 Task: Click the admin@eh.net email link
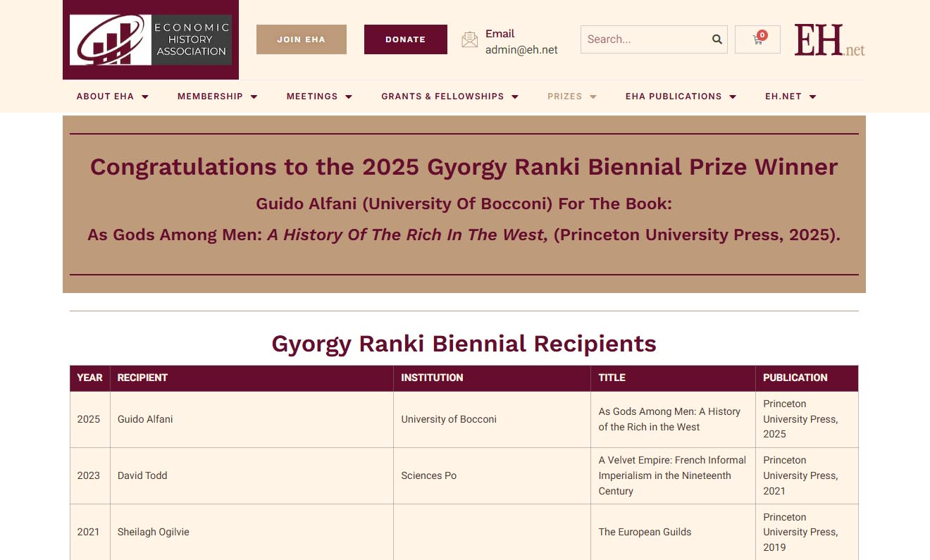coord(521,49)
